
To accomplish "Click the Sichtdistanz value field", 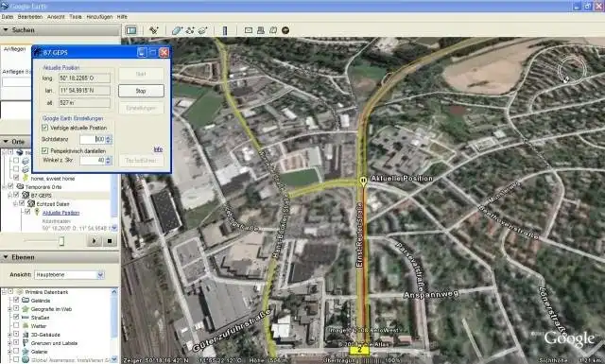I will pos(93,139).
